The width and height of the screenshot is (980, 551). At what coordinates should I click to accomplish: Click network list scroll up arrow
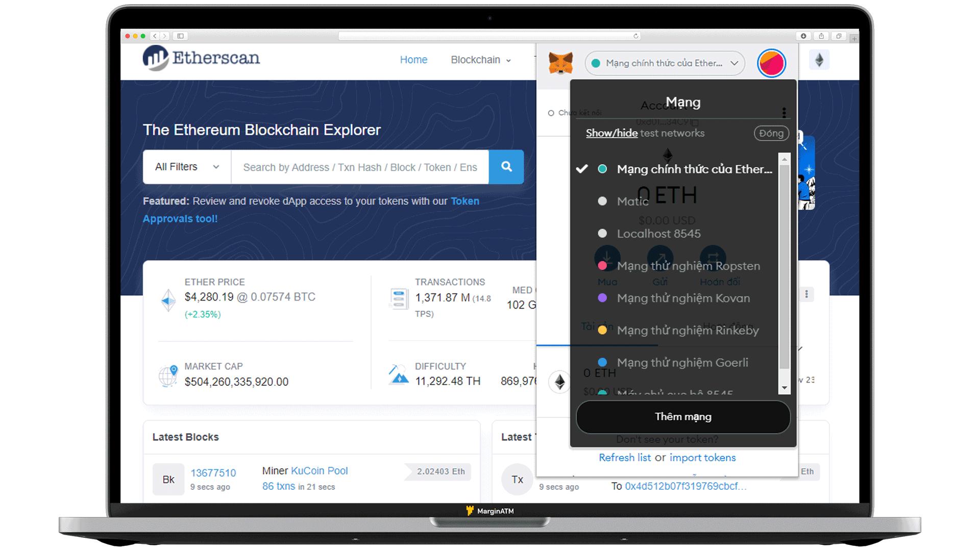(x=785, y=159)
